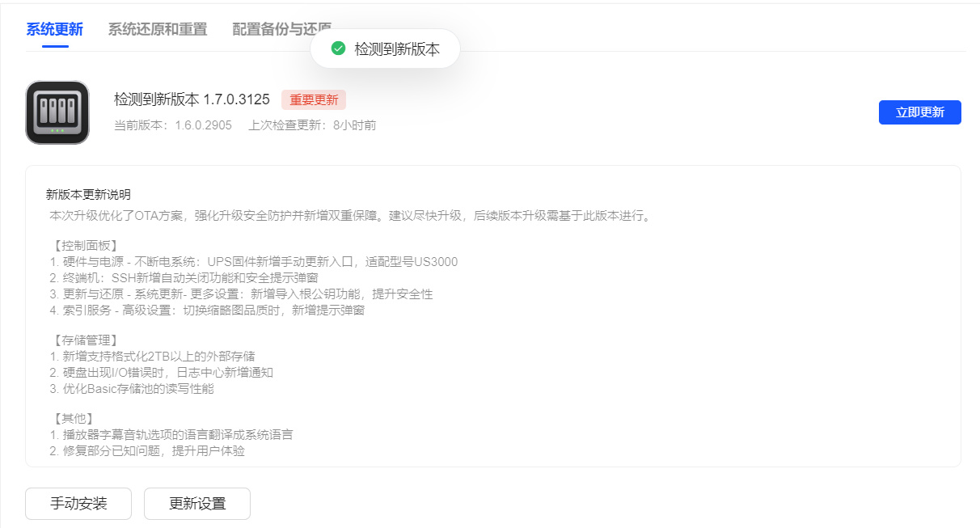Viewport: 980px width, 528px height.
Task: Click the green checkmark in the notification
Action: [x=339, y=49]
